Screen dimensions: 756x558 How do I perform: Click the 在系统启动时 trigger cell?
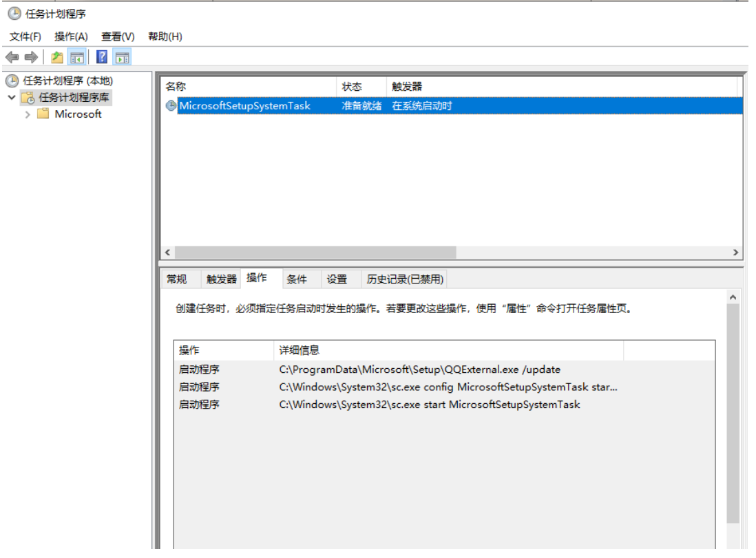[x=422, y=105]
